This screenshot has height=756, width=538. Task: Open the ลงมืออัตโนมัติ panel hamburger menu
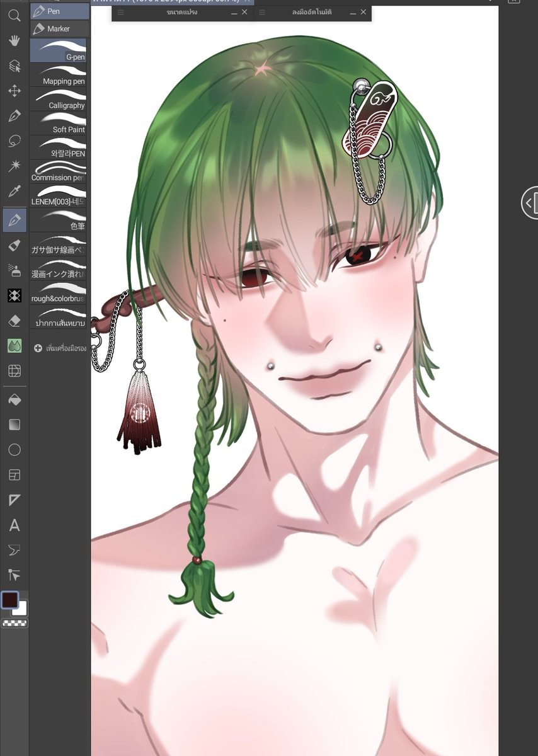click(261, 12)
